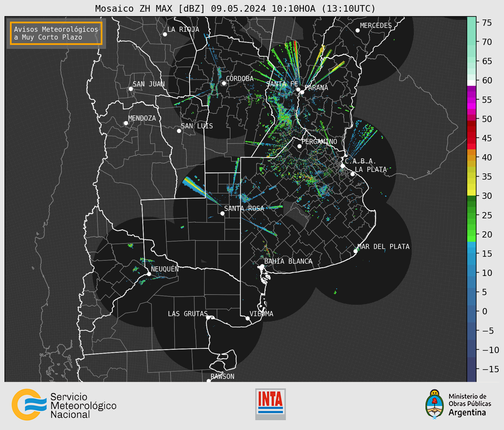
Task: Select the C.A.B.A. city marker
Action: pos(343,166)
